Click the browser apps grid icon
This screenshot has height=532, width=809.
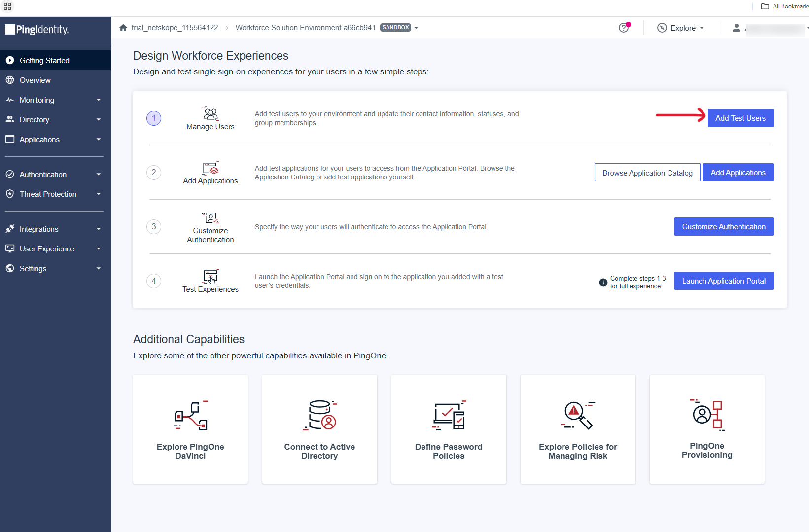(x=7, y=6)
